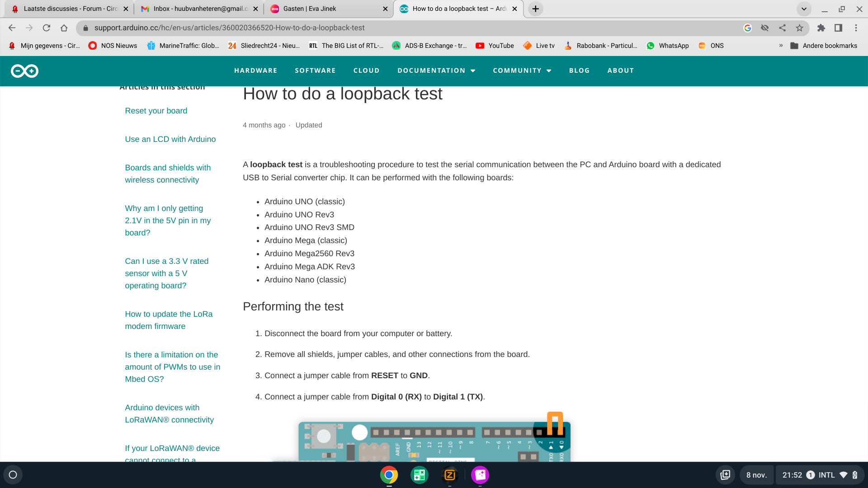The image size is (868, 488).
Task: Open Sliedrecht24 bookmark
Action: (264, 46)
